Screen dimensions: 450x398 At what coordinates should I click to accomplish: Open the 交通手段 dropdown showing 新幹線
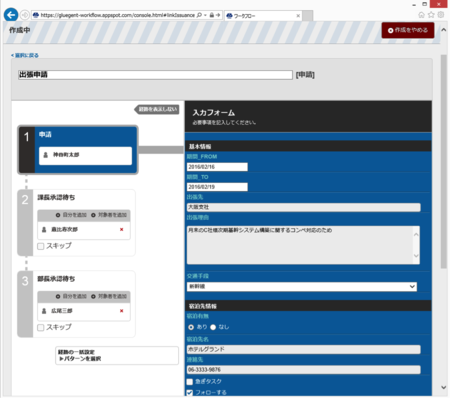302,287
